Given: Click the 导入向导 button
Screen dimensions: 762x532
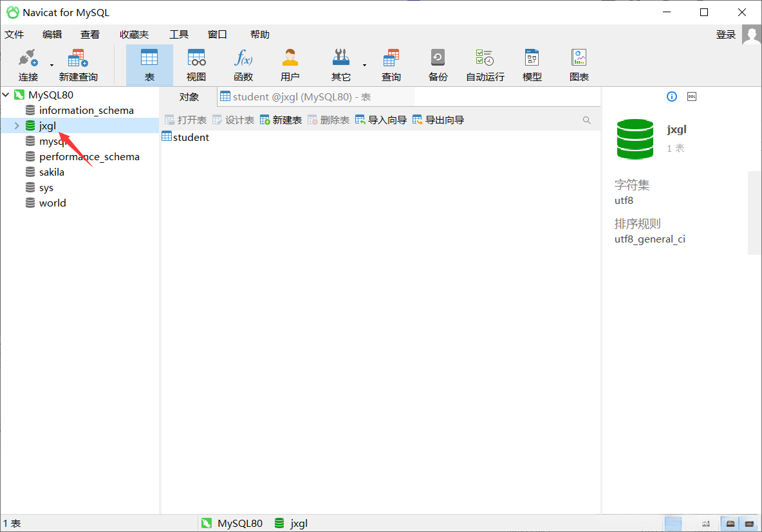Looking at the screenshot, I should tap(381, 120).
